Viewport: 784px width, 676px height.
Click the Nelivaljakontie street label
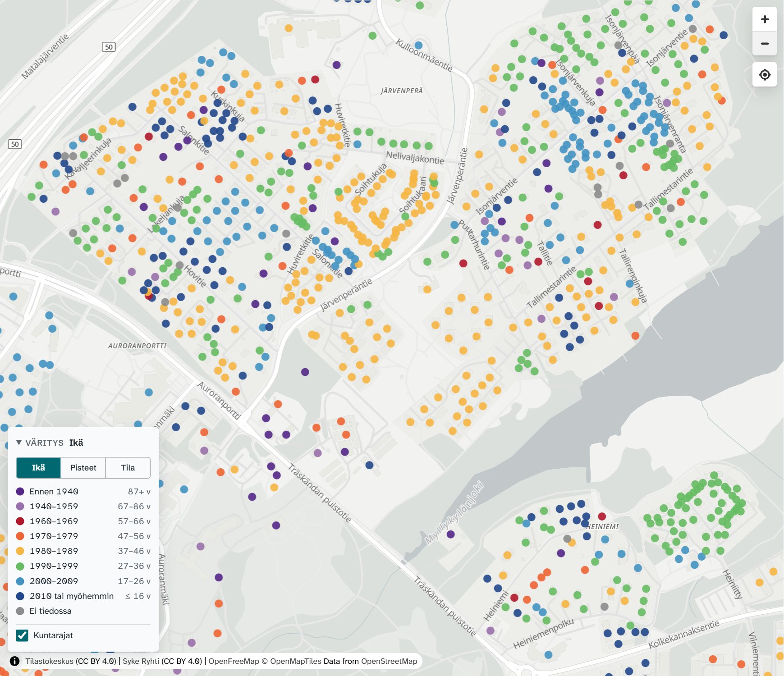click(415, 157)
